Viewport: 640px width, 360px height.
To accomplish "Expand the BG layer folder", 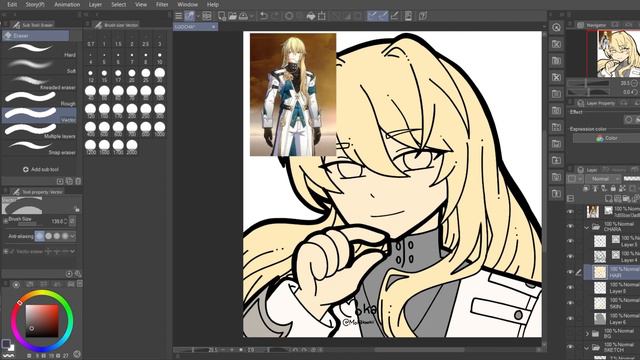I will [x=587, y=333].
